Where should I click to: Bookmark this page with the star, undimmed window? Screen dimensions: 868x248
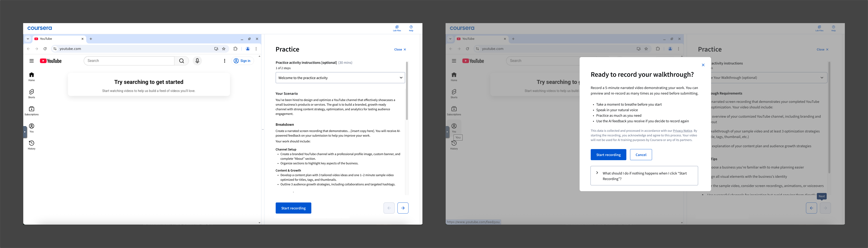click(224, 49)
